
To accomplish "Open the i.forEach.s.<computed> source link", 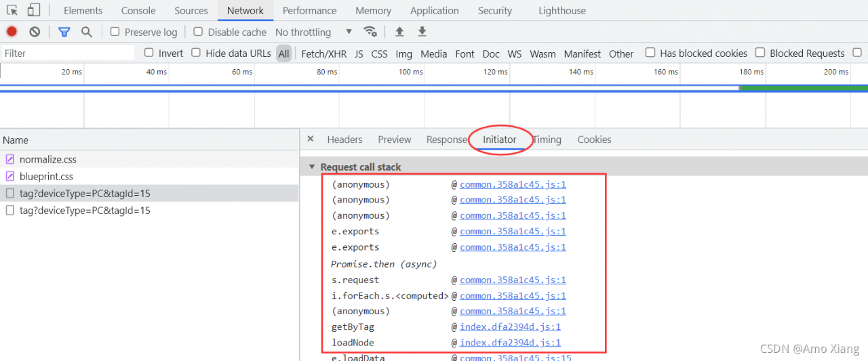I will coord(513,296).
